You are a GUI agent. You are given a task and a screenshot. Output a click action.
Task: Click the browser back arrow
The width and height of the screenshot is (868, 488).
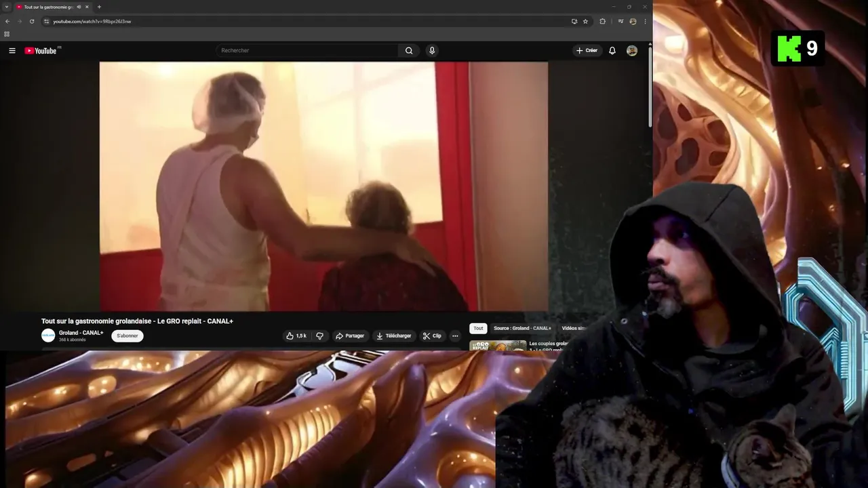pyautogui.click(x=7, y=21)
